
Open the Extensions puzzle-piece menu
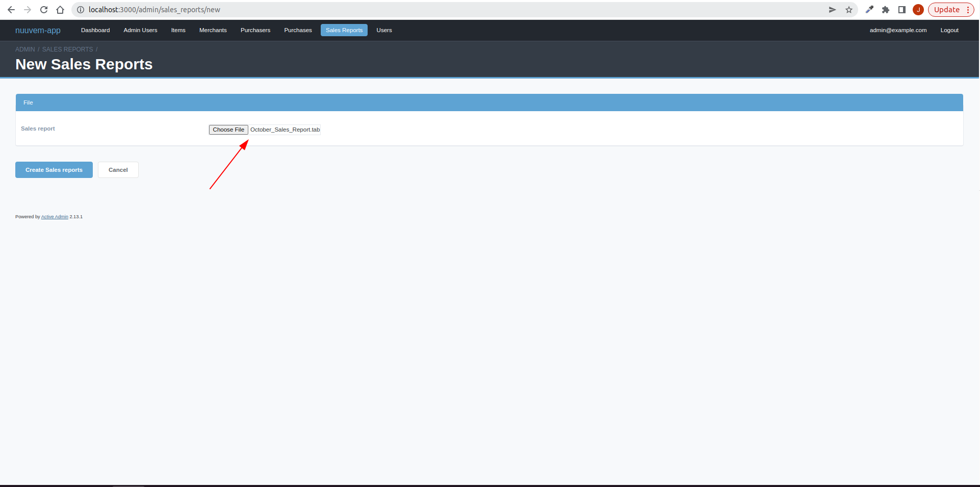click(x=886, y=10)
